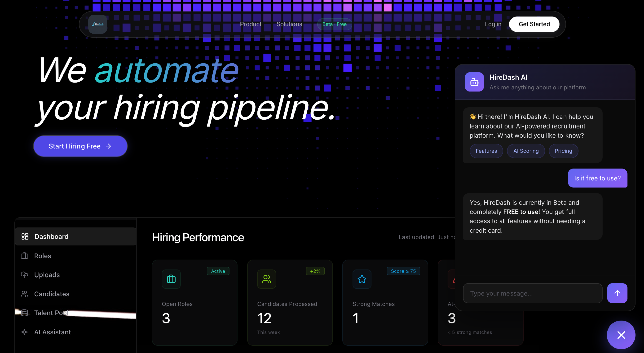Image resolution: width=644 pixels, height=353 pixels.
Task: Select the Features quick reply chip
Action: click(486, 151)
